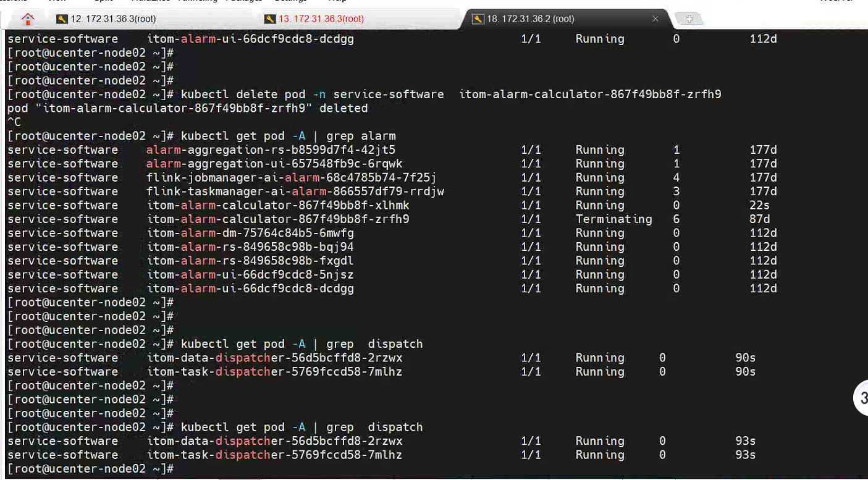Click session icon on tab 18
The image size is (868, 480).
click(x=478, y=19)
